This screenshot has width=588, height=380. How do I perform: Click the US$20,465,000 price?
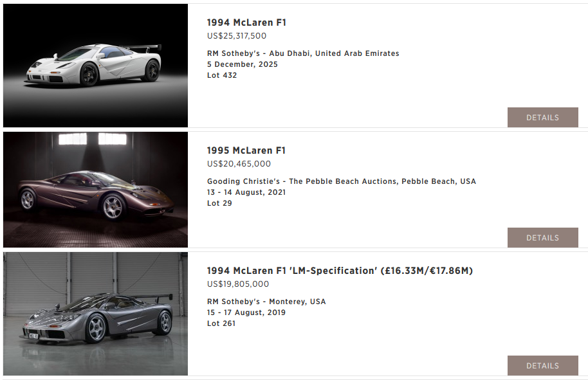[239, 164]
